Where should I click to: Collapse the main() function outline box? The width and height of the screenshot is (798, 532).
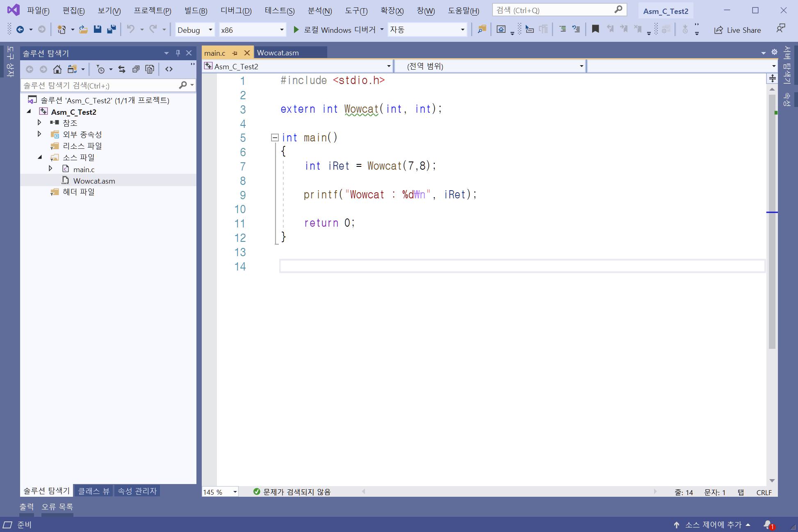pos(275,138)
